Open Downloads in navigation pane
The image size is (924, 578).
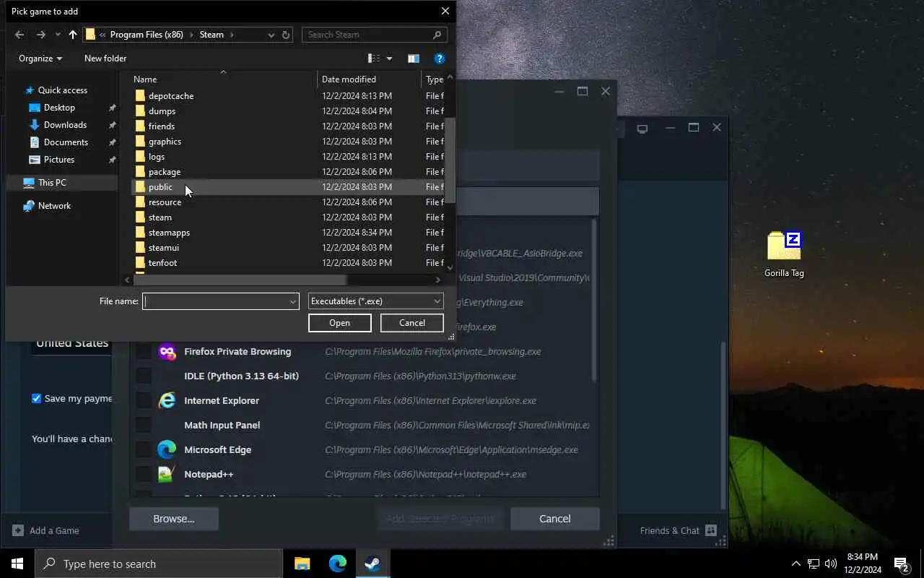[x=65, y=125]
